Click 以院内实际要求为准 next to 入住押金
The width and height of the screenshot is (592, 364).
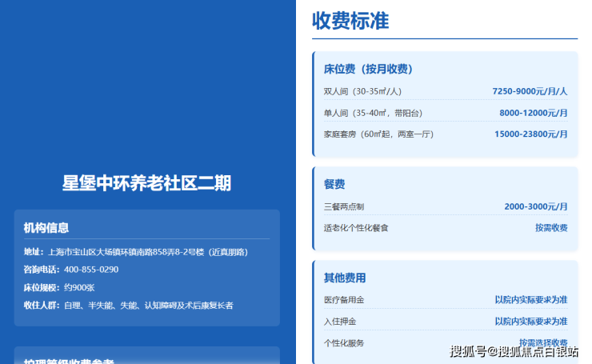tap(531, 322)
